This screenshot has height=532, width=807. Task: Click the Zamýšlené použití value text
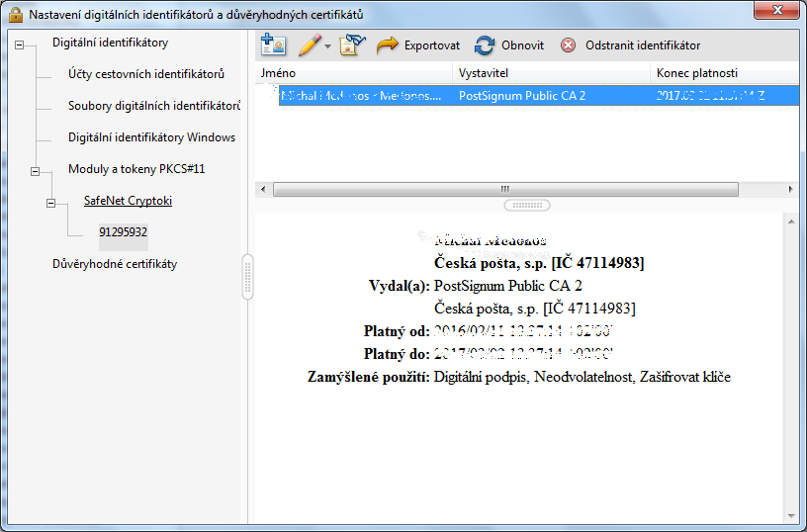(583, 377)
